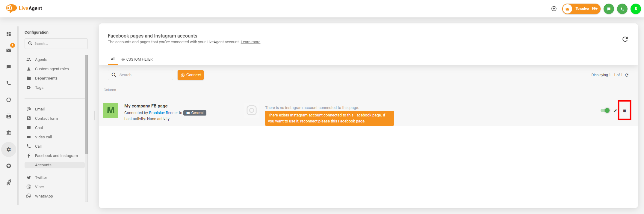Edit the My company FB page connection
This screenshot has width=644, height=214.
coord(615,110)
